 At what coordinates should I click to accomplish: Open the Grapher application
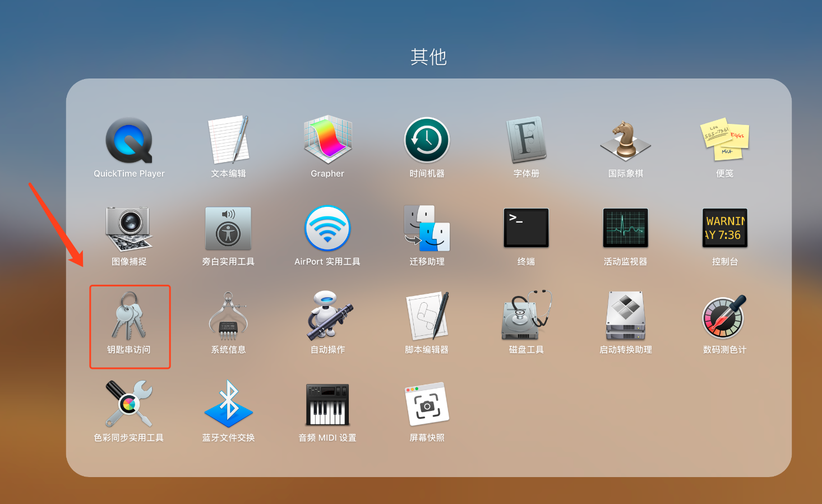click(327, 141)
